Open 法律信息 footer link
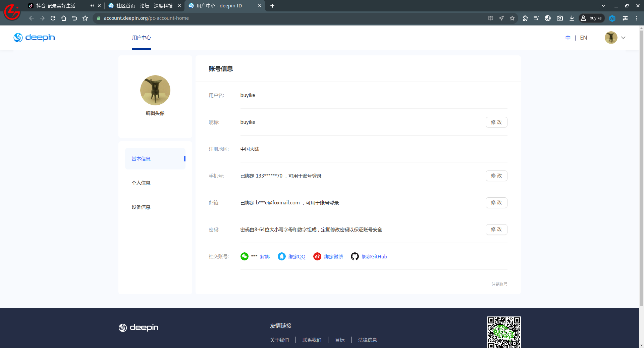This screenshot has height=348, width=644. [x=368, y=340]
